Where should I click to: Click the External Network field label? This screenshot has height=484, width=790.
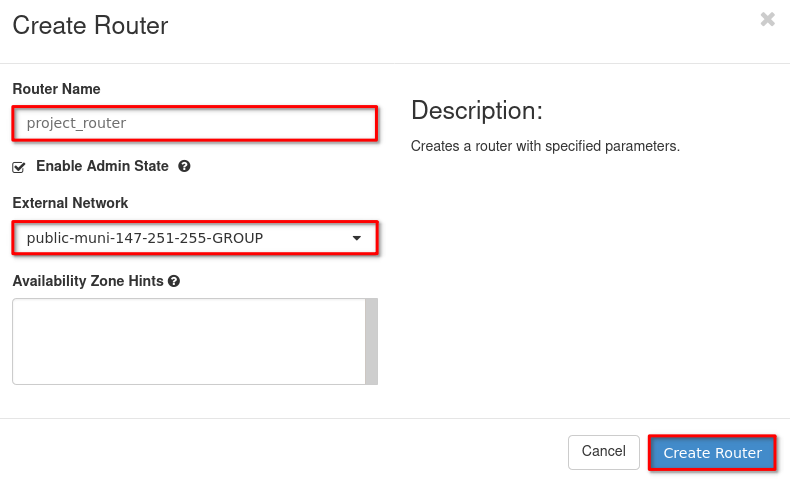tap(70, 203)
